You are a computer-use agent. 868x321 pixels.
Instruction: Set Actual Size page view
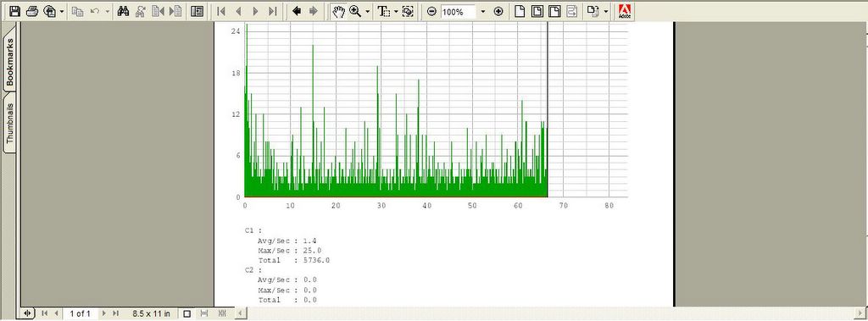point(520,11)
